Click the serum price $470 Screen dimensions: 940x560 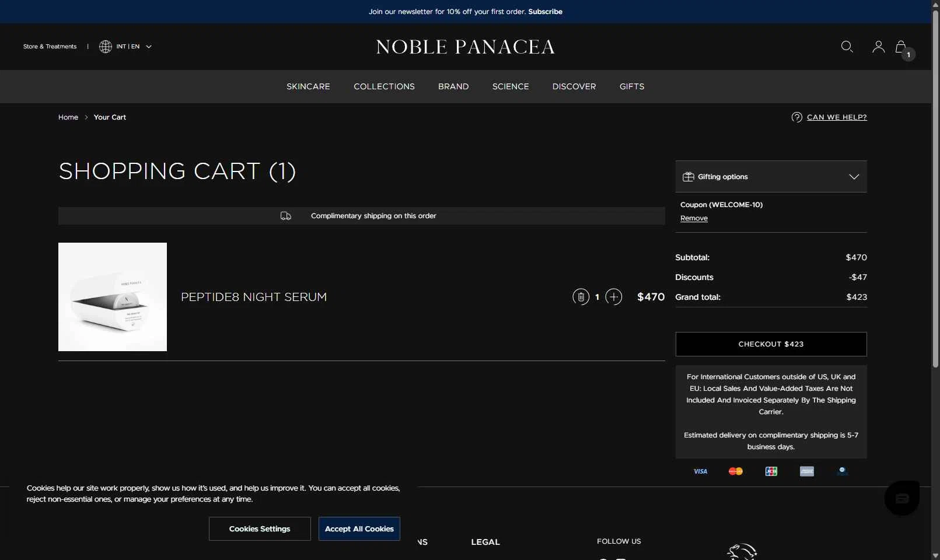(651, 297)
